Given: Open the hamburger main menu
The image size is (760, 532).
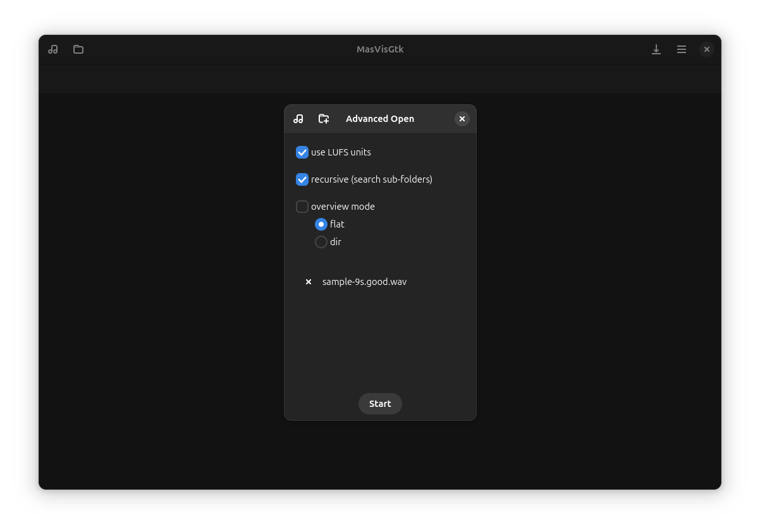Looking at the screenshot, I should pos(682,49).
